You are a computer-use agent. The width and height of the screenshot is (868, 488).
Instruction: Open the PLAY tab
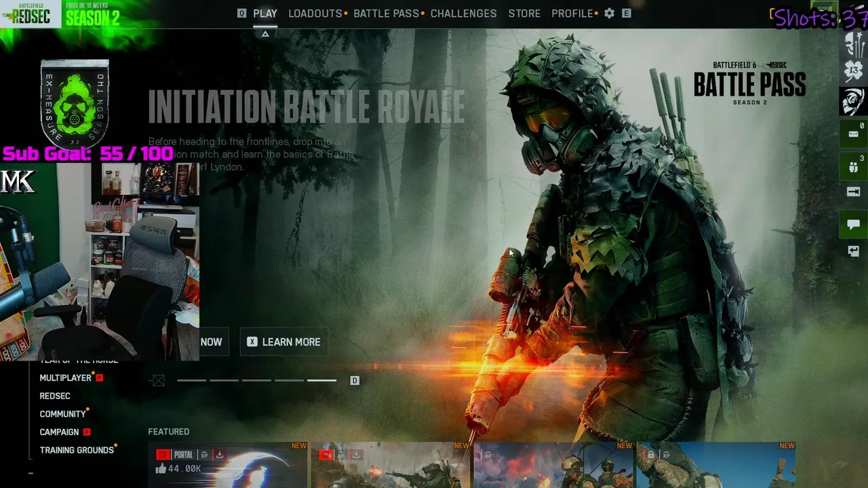265,14
